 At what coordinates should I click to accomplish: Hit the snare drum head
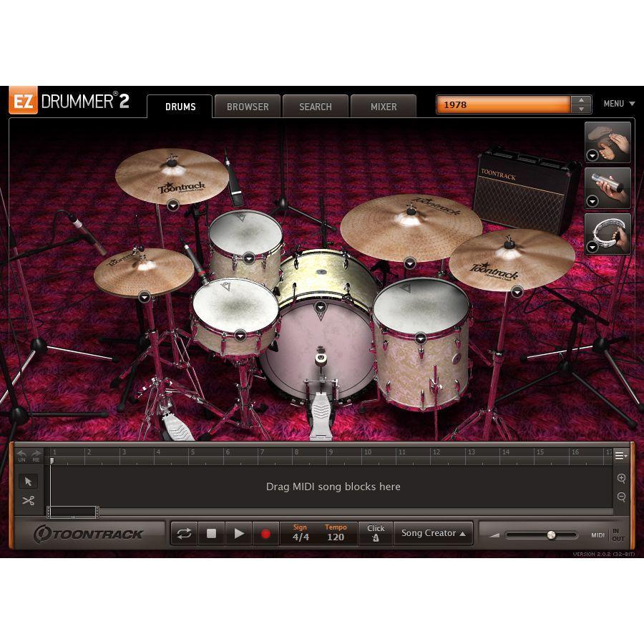click(235, 305)
